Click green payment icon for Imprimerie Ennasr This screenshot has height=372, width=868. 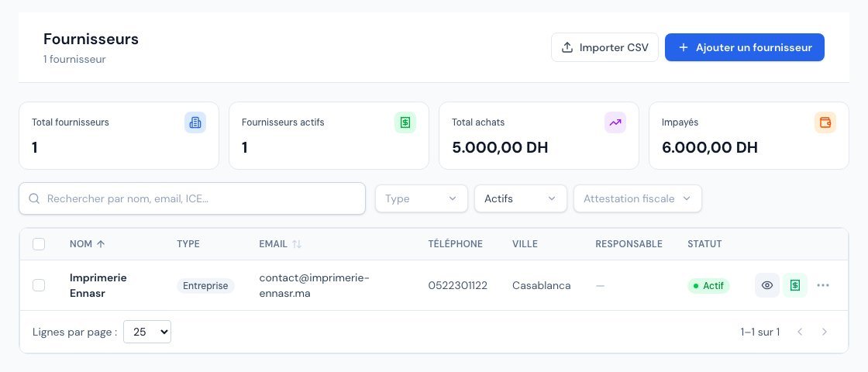[795, 286]
